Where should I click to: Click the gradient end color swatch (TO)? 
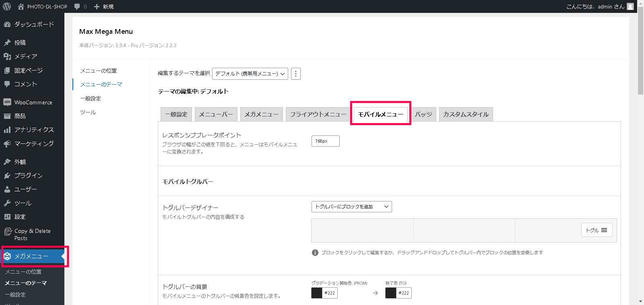391,293
